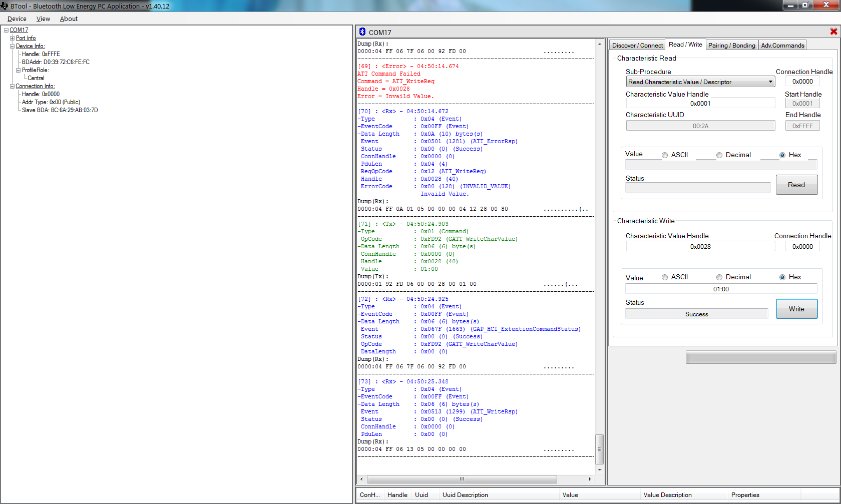Viewport: 841px width, 504px height.
Task: Click the Read Characteristic Value Handle field
Action: click(700, 104)
